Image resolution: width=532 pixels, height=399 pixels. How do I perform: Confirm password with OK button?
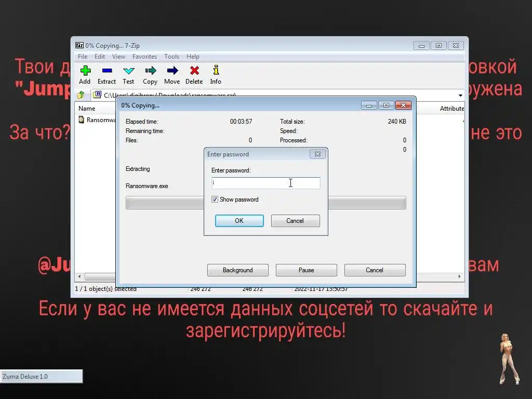tap(239, 220)
